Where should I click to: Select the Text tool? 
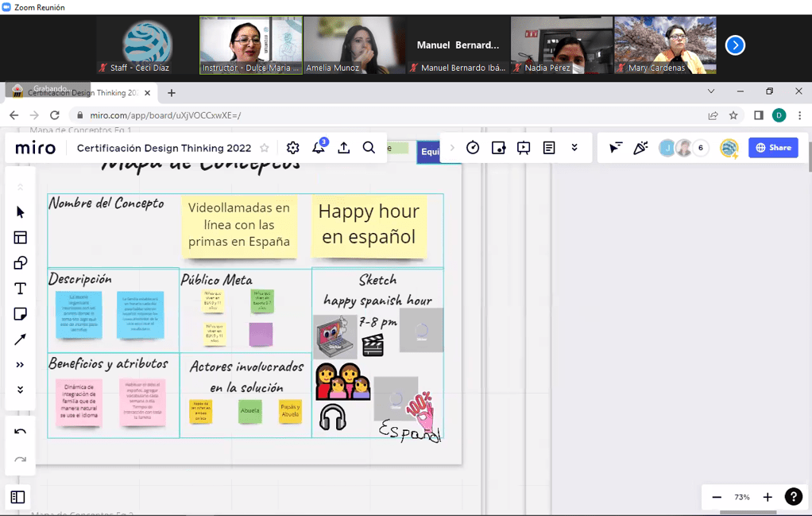point(21,289)
